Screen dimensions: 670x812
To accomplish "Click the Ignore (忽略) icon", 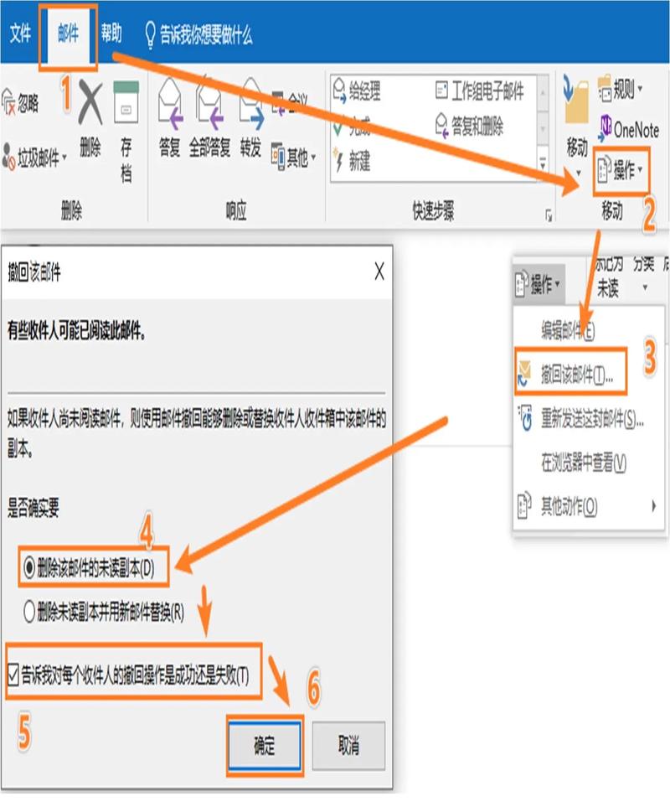I will point(10,103).
